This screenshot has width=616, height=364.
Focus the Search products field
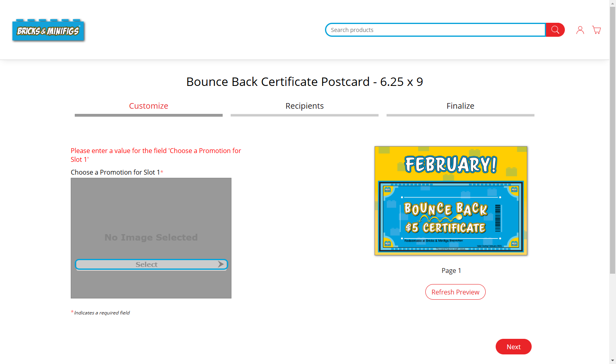click(435, 30)
